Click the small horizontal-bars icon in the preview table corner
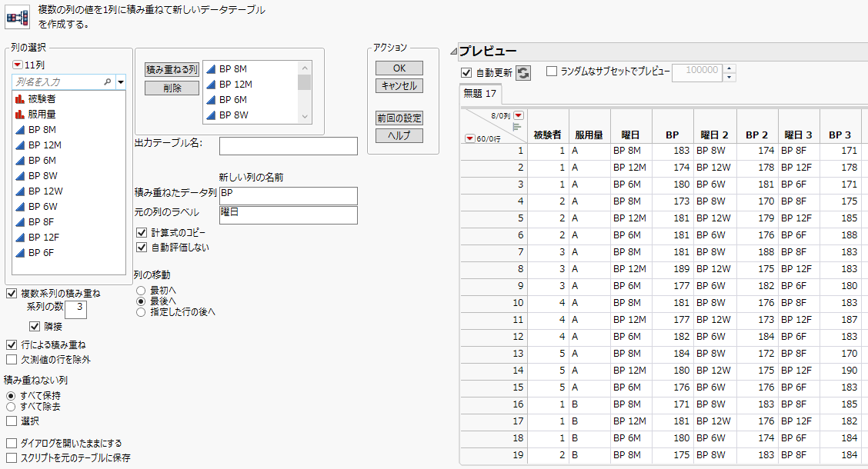This screenshot has height=469, width=868. 517,127
